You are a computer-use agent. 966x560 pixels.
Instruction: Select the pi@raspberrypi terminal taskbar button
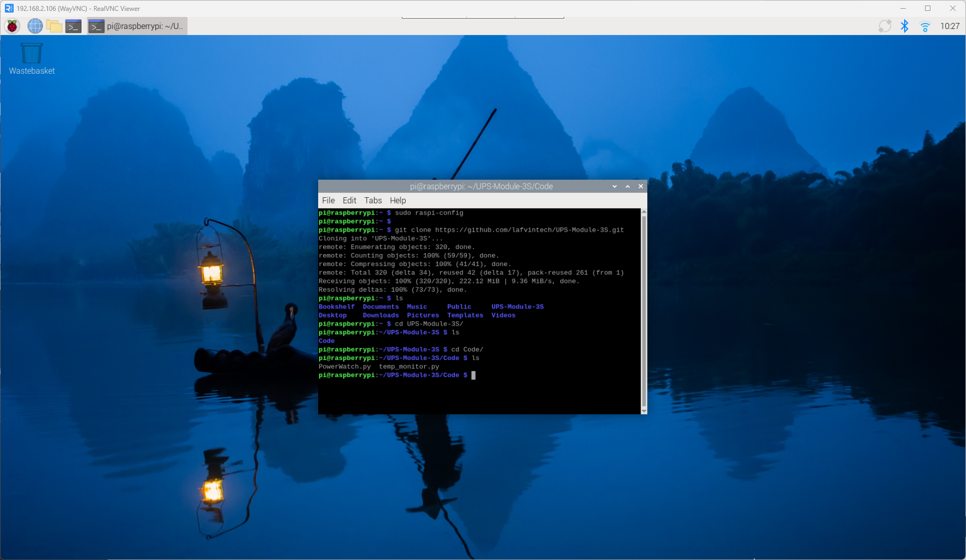137,26
